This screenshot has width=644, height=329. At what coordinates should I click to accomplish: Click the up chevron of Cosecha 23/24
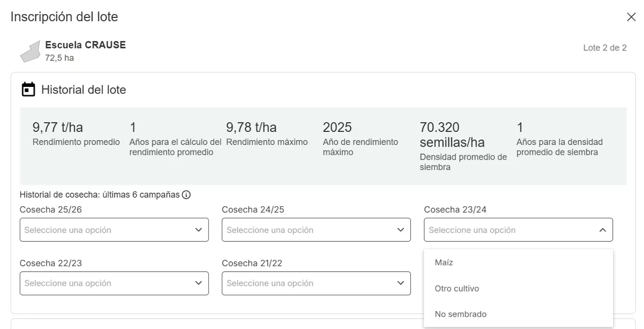click(603, 230)
